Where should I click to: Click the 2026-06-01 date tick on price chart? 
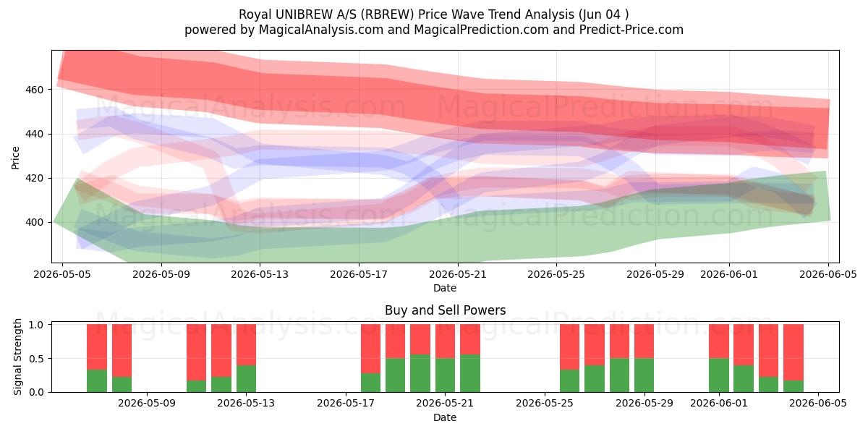(730, 274)
